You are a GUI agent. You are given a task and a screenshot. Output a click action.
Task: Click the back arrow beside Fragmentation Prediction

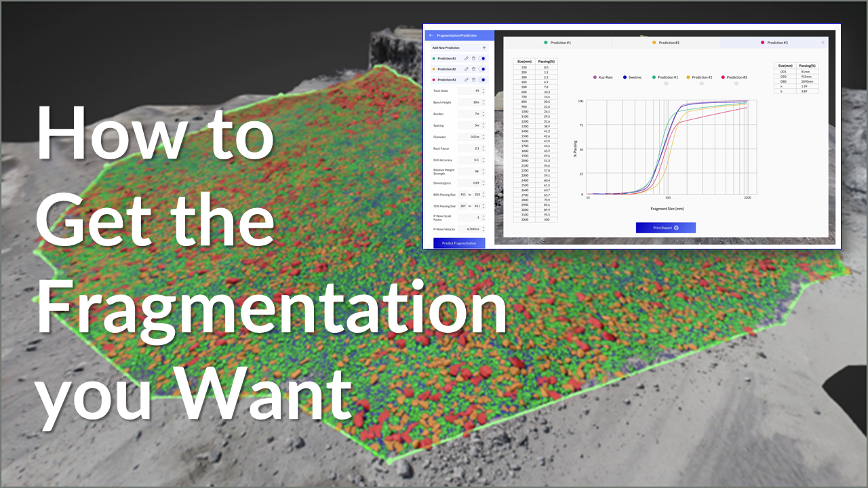(430, 35)
